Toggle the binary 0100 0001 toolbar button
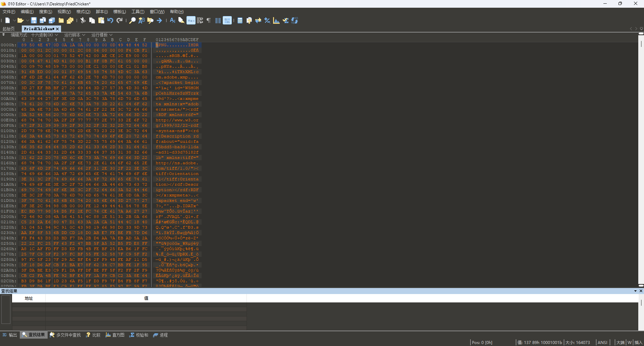Viewport: 644px width, 346px height. tap(227, 20)
